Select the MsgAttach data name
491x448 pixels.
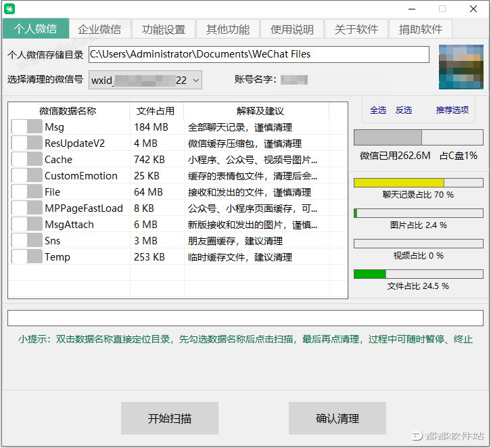pos(69,225)
